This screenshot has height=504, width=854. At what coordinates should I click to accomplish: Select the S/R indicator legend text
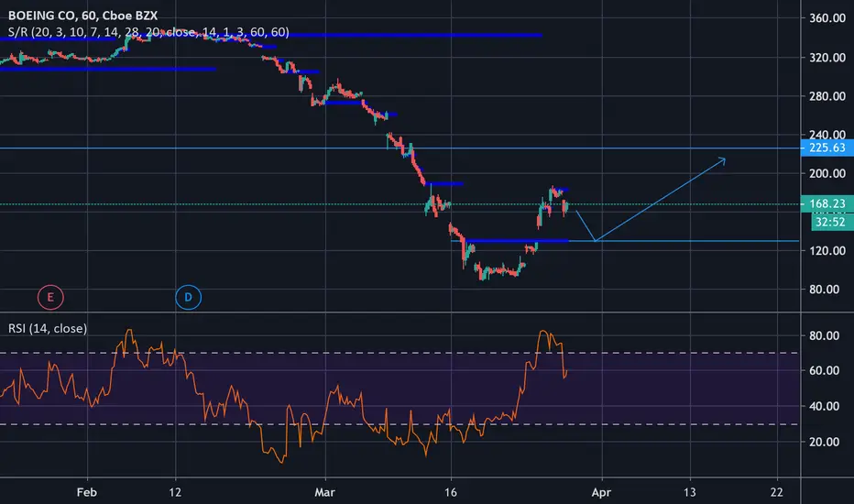coord(148,32)
